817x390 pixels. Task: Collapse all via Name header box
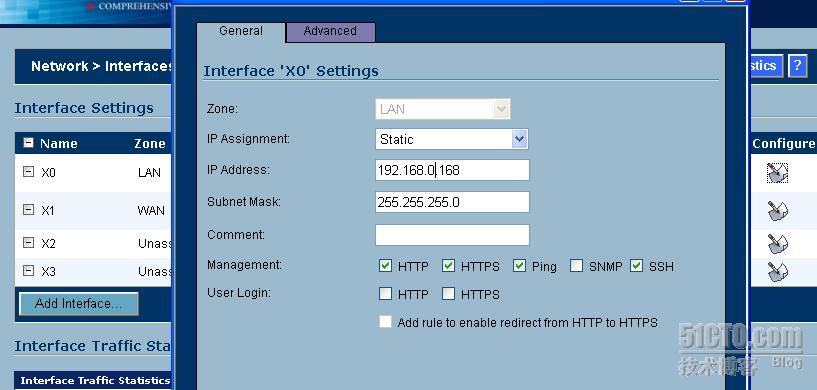(29, 142)
